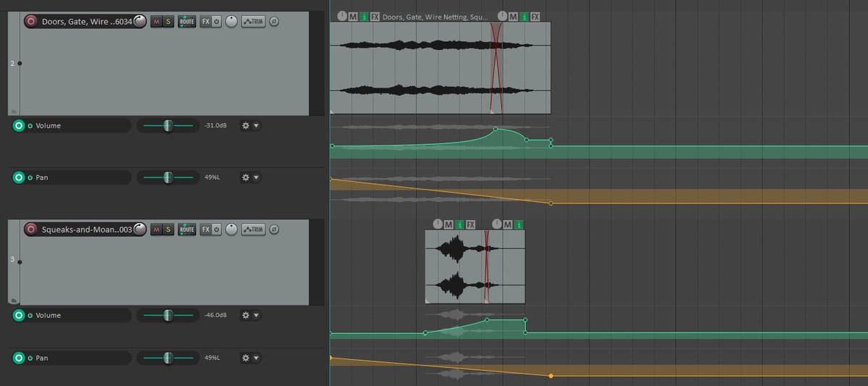Bypass FX on Doors, Gate, Wire track

pyautogui.click(x=216, y=22)
